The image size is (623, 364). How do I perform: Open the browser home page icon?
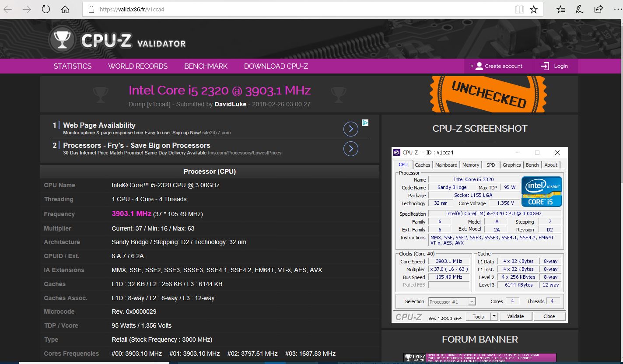[65, 9]
